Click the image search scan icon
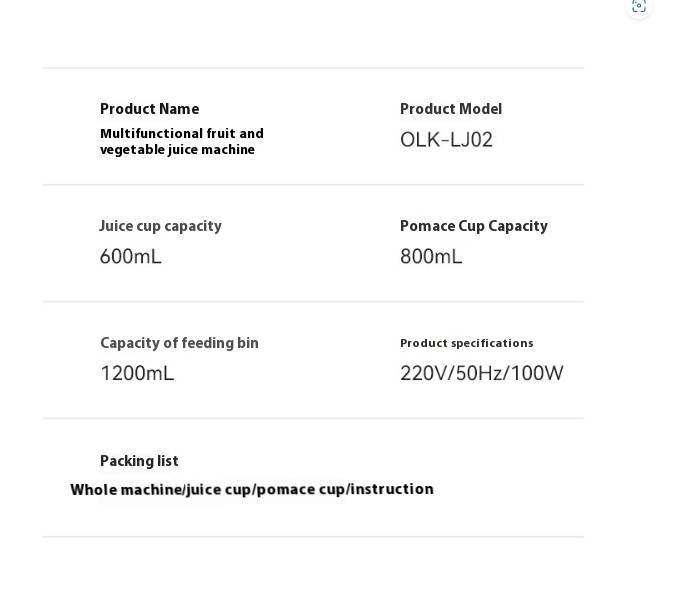693x592 pixels. click(x=639, y=6)
